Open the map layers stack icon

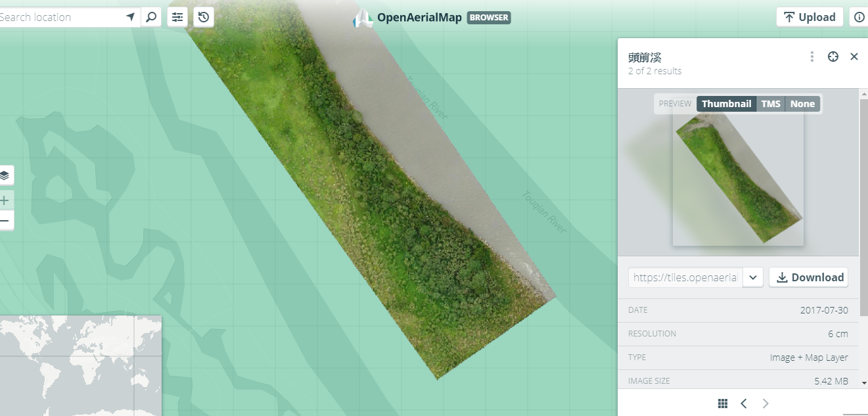(x=5, y=175)
